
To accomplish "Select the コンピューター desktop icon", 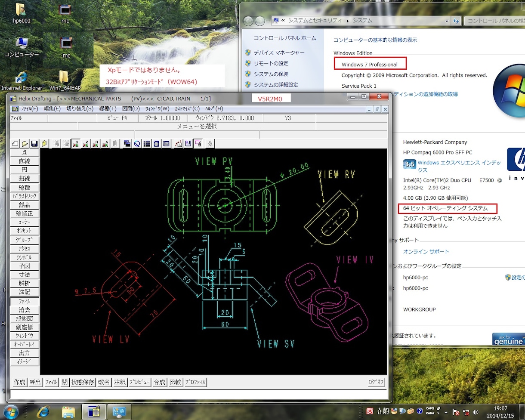I will tap(22, 47).
